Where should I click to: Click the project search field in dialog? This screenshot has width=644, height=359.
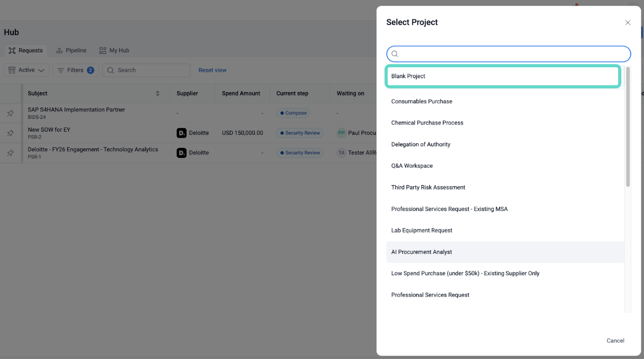point(508,54)
